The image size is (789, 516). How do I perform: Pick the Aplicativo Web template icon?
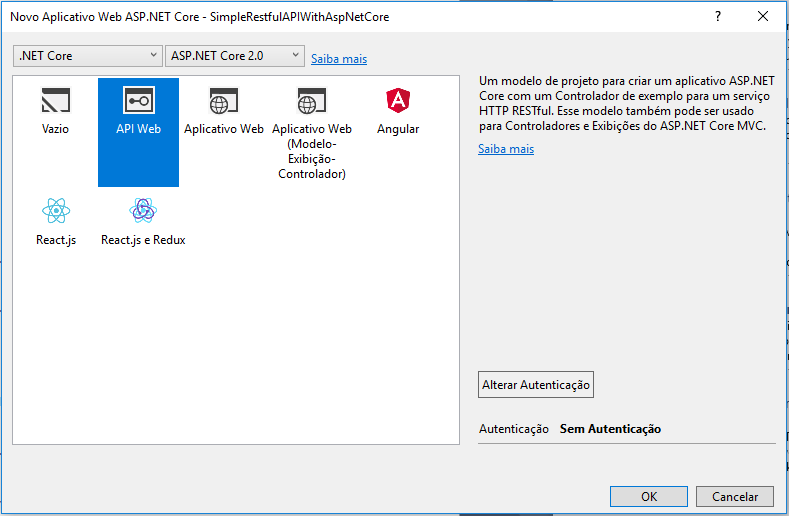tap(223, 100)
